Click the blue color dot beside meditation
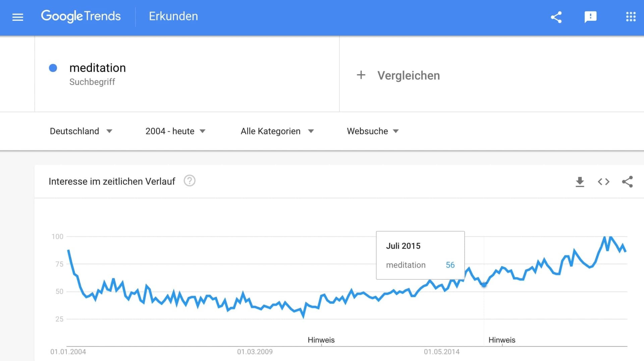Image resolution: width=644 pixels, height=361 pixels. [53, 68]
